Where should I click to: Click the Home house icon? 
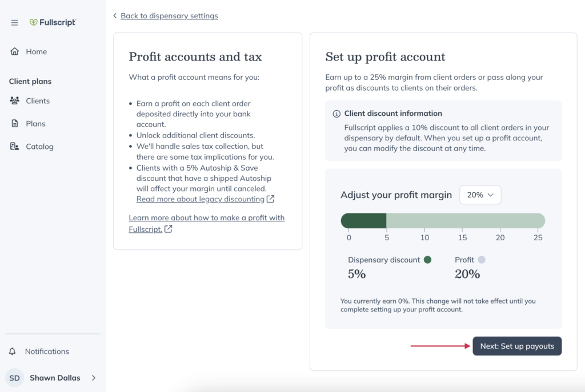(14, 51)
